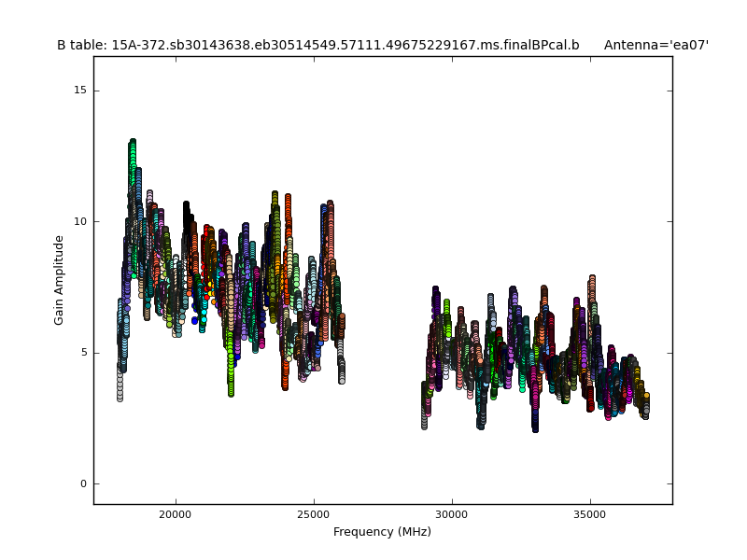Click the B table plot title text
747x560 pixels.
pyautogui.click(x=317, y=45)
